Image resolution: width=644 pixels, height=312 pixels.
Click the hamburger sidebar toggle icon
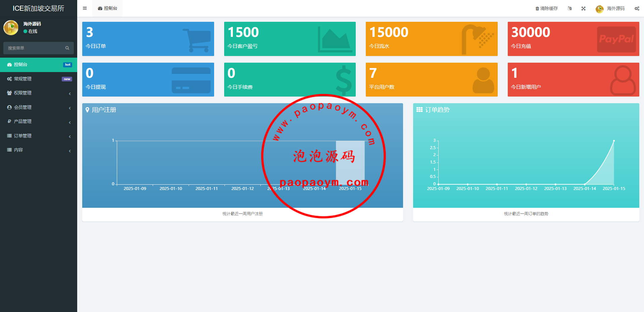pyautogui.click(x=85, y=8)
